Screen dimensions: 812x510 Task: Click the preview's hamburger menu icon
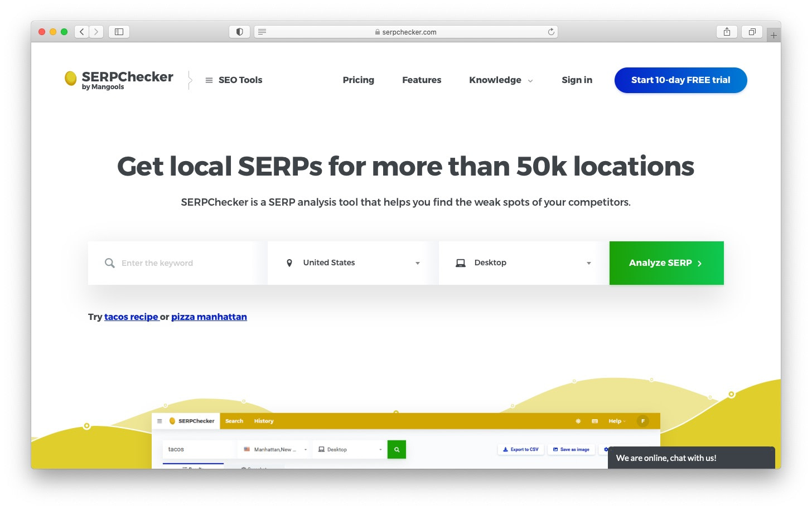[159, 421]
